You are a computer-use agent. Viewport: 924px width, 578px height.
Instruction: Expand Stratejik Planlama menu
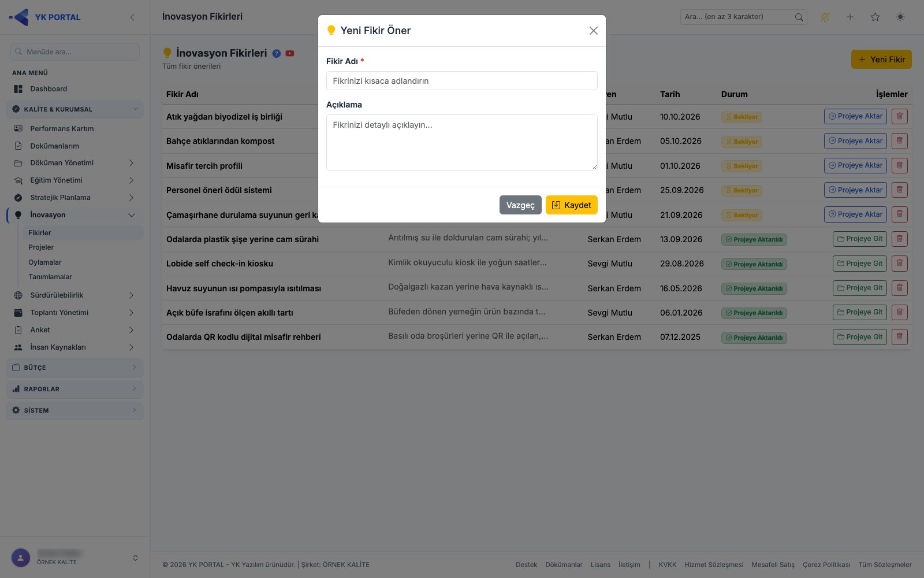(x=75, y=198)
